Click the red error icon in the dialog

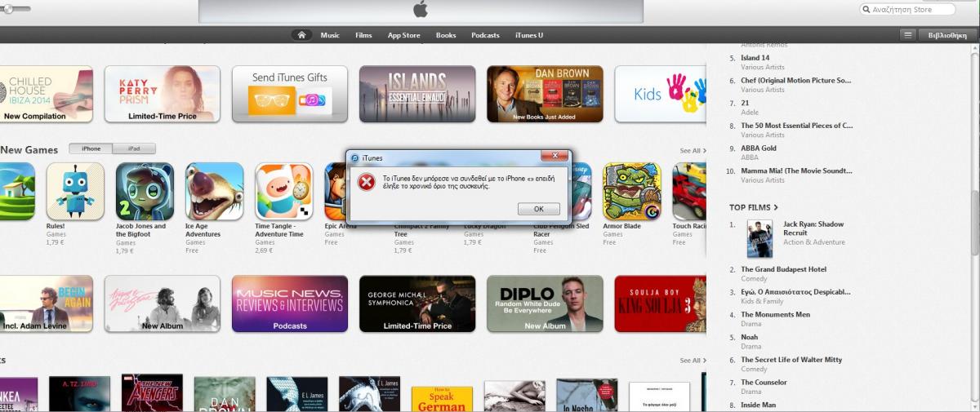(366, 182)
